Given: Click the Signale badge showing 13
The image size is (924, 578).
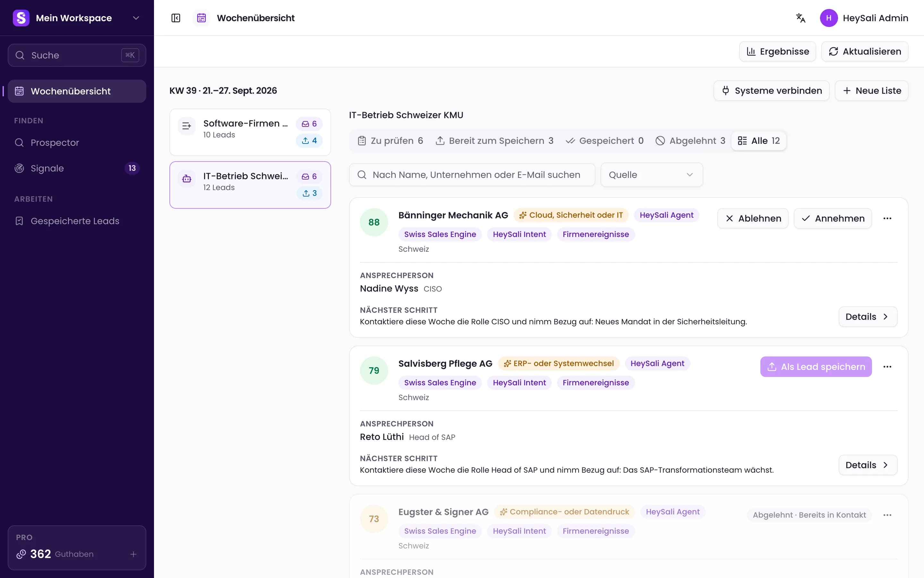Looking at the screenshot, I should point(132,168).
